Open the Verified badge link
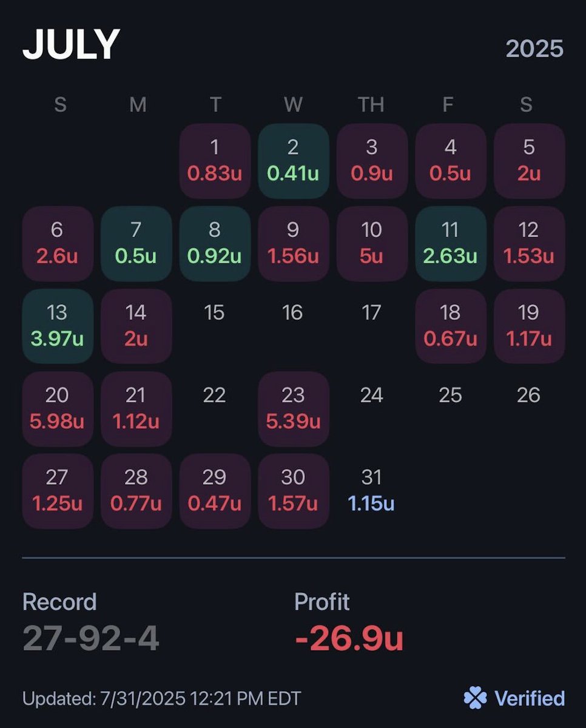 point(529,698)
